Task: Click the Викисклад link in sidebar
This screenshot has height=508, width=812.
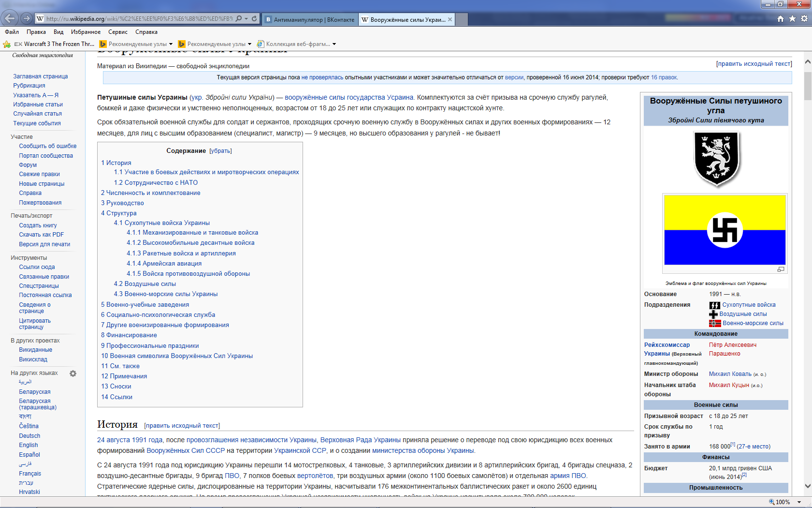Action: point(33,359)
